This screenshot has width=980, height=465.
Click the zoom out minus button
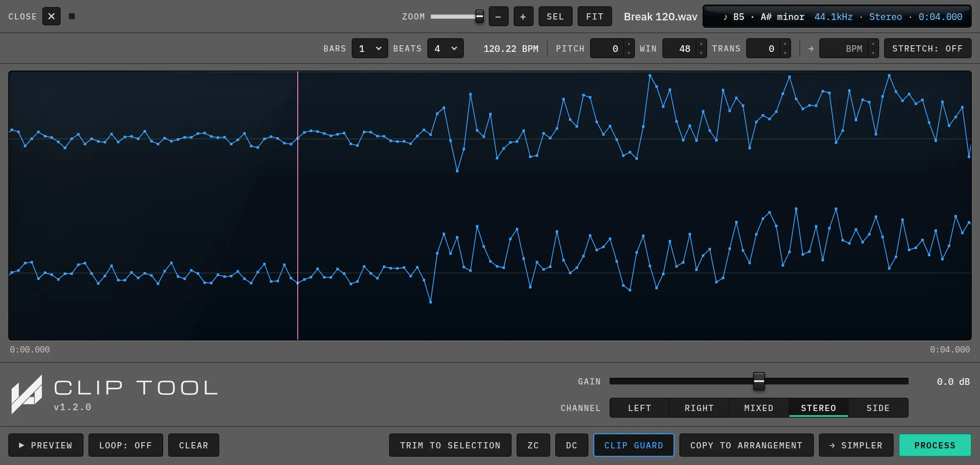pyautogui.click(x=498, y=17)
